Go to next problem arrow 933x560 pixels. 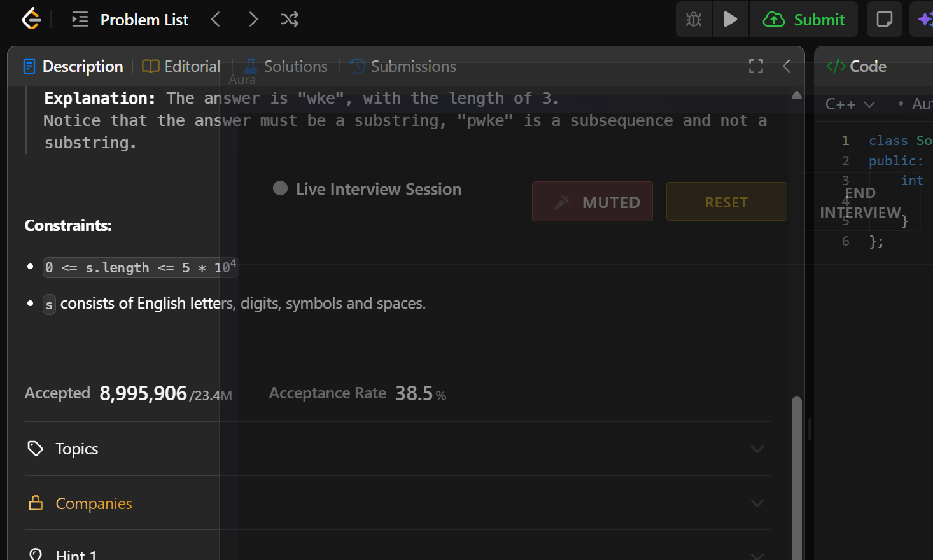pos(253,20)
